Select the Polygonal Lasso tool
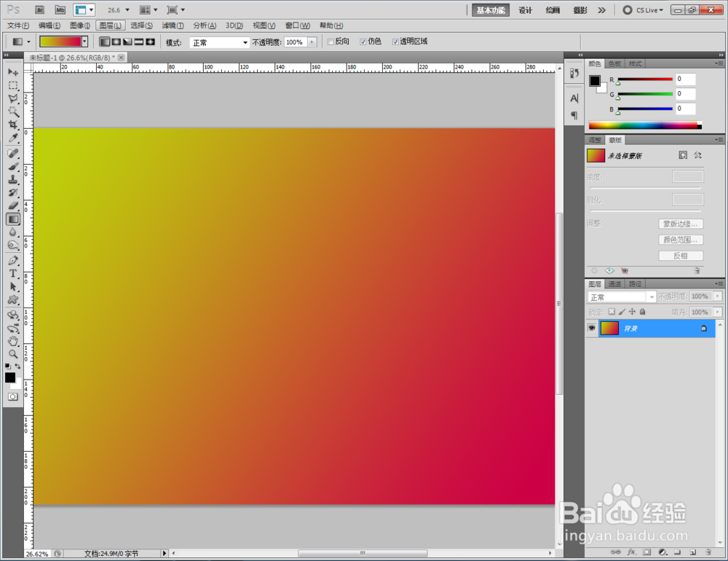The image size is (728, 561). (x=13, y=98)
